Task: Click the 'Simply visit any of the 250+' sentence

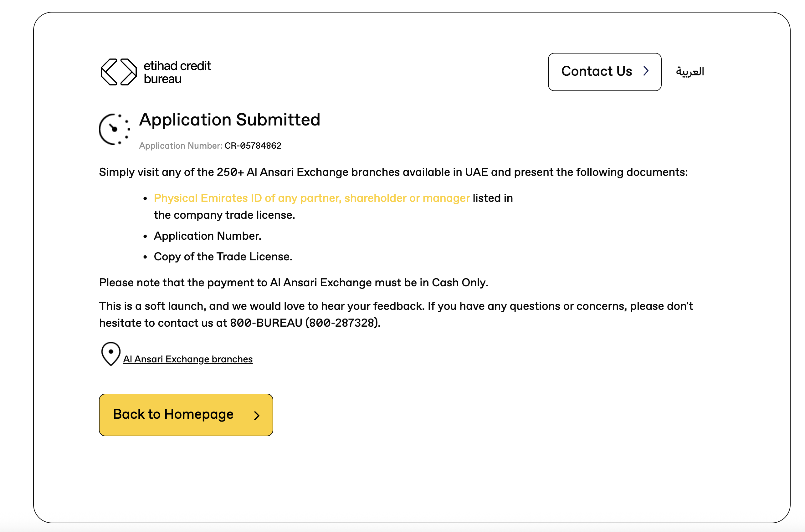Action: click(x=393, y=172)
